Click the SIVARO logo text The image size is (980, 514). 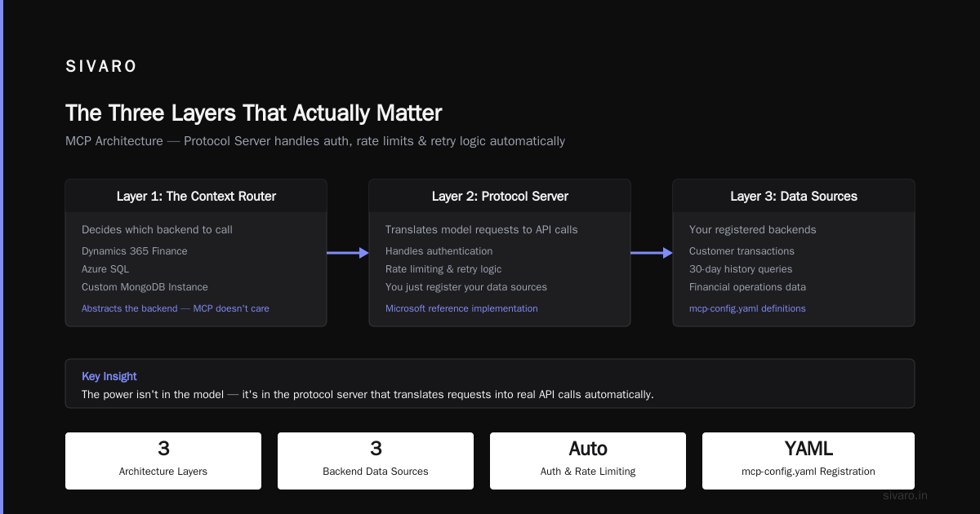tap(101, 67)
